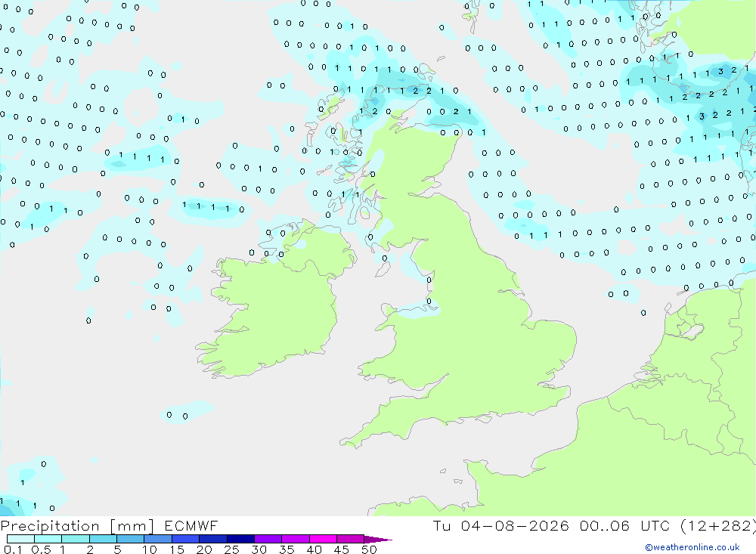Choose the 20–25 mm legend color box

[212, 539]
